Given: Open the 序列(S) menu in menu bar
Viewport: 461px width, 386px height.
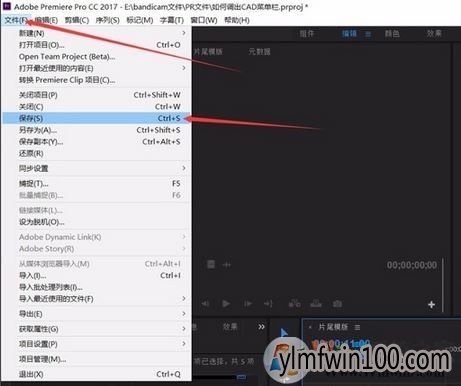Looking at the screenshot, I should [x=107, y=20].
